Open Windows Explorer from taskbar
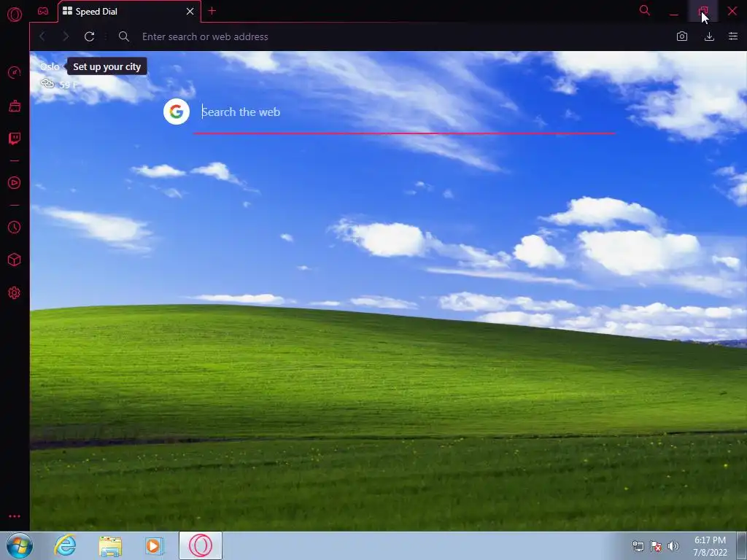 pyautogui.click(x=110, y=546)
